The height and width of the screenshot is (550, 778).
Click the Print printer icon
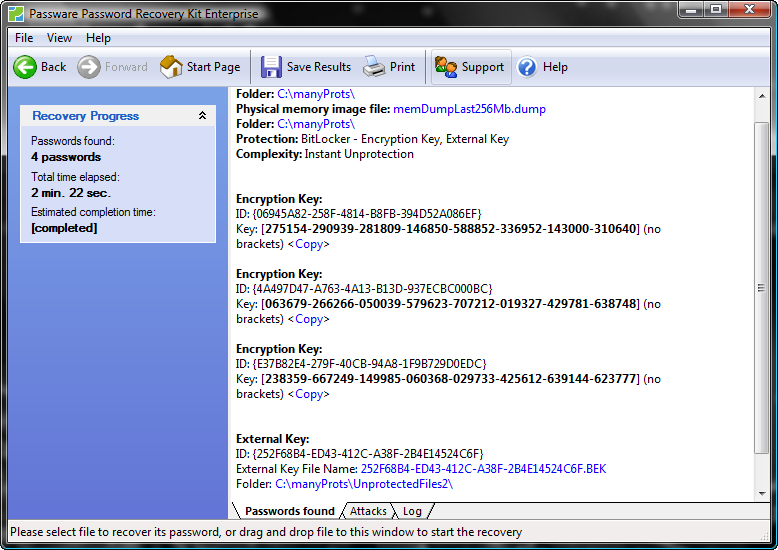(374, 67)
